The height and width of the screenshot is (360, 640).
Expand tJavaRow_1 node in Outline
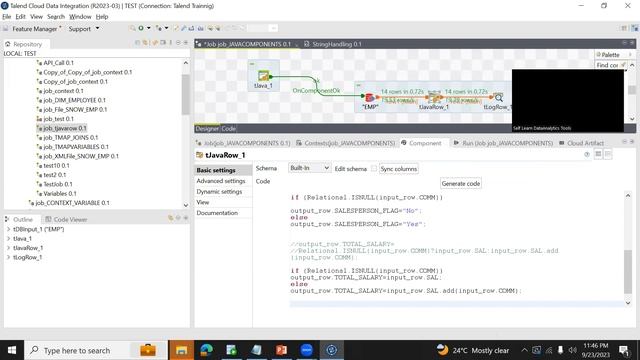coord(8,248)
